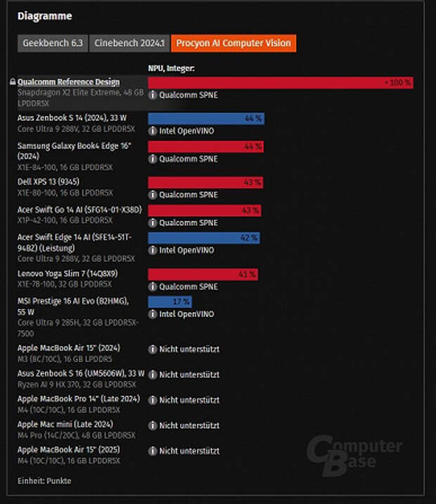The image size is (436, 504).
Task: Click info icon for Acer Swift Edge 14 OpenVINO
Action: [152, 250]
